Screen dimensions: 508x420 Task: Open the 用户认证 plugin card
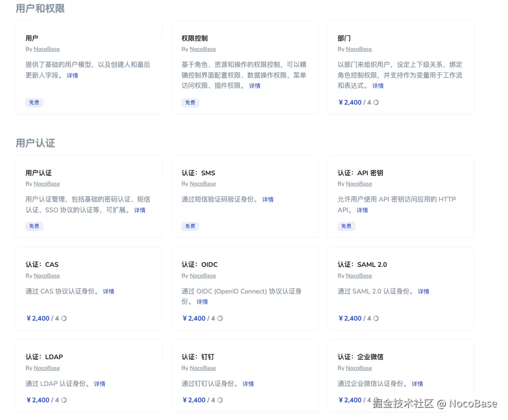coord(39,173)
